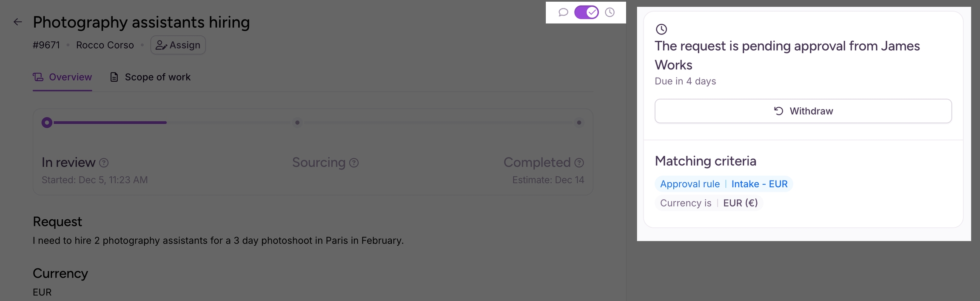Screen dimensions: 980x301
Task: Click the Assign button
Action: pyautogui.click(x=178, y=45)
